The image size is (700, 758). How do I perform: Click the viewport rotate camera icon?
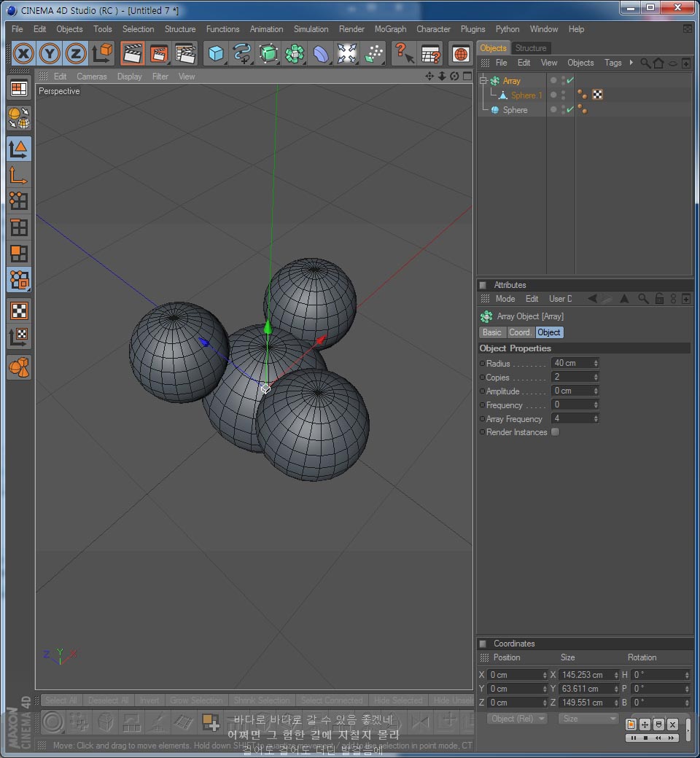tap(454, 77)
